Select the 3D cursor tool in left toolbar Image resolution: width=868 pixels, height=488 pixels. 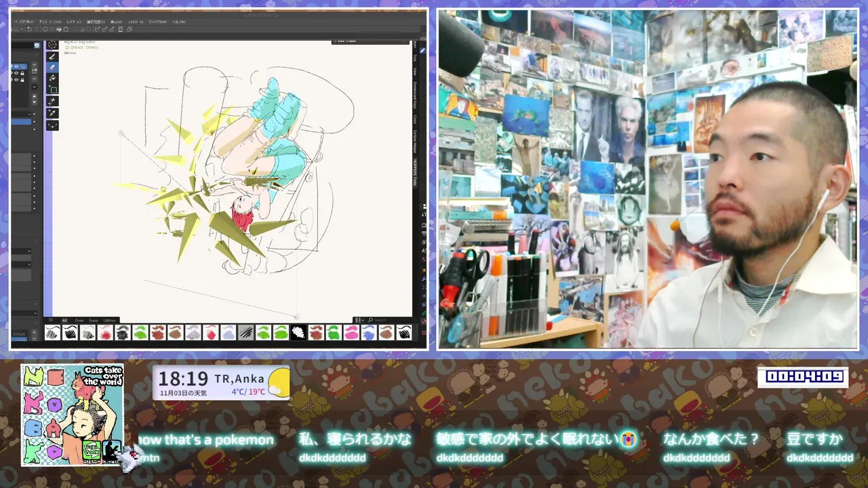tap(52, 44)
